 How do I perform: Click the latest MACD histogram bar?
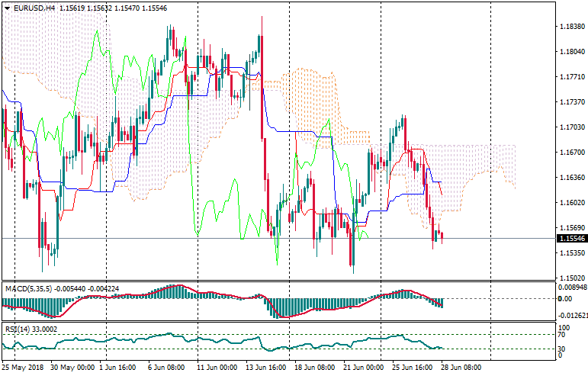coord(442,303)
